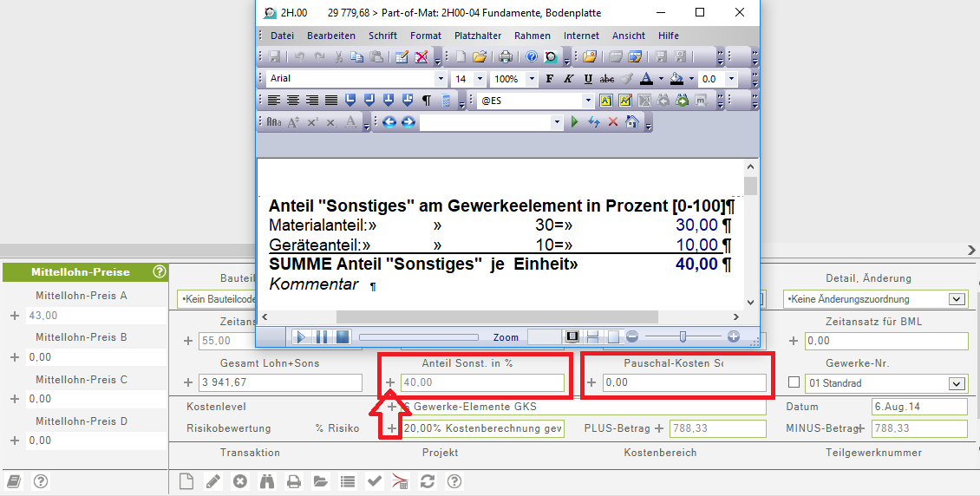Justify text with the block alignment icon
Screen dimensions: 980x496
point(331,101)
